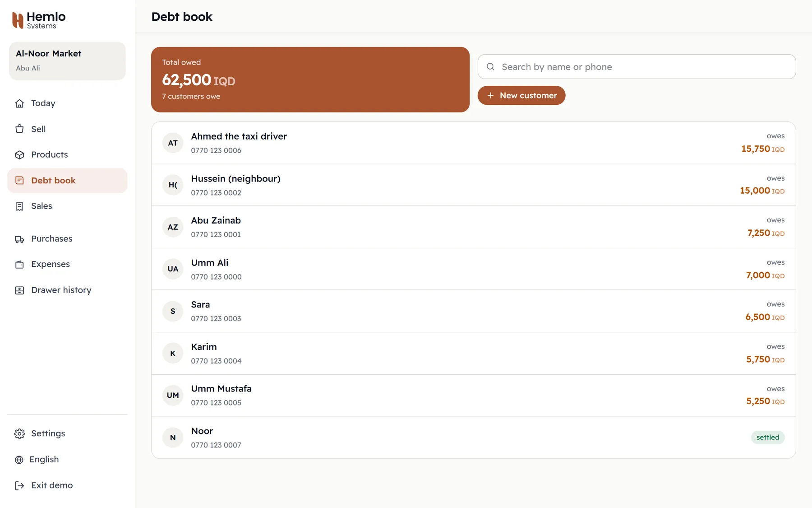Add a New customer

point(521,95)
